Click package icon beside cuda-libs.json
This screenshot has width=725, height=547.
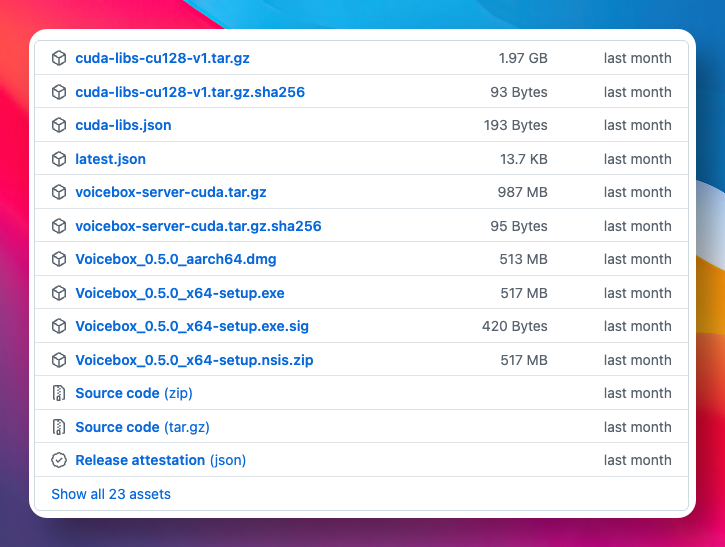point(59,125)
